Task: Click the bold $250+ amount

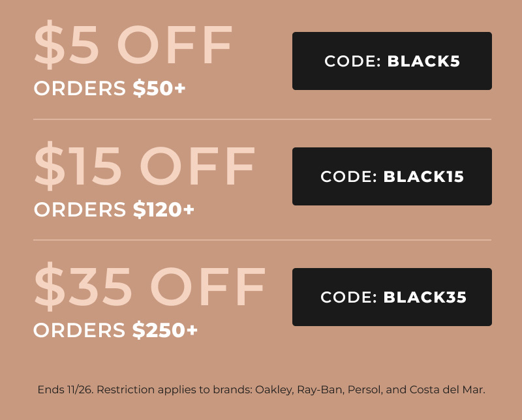Action: click(x=165, y=330)
